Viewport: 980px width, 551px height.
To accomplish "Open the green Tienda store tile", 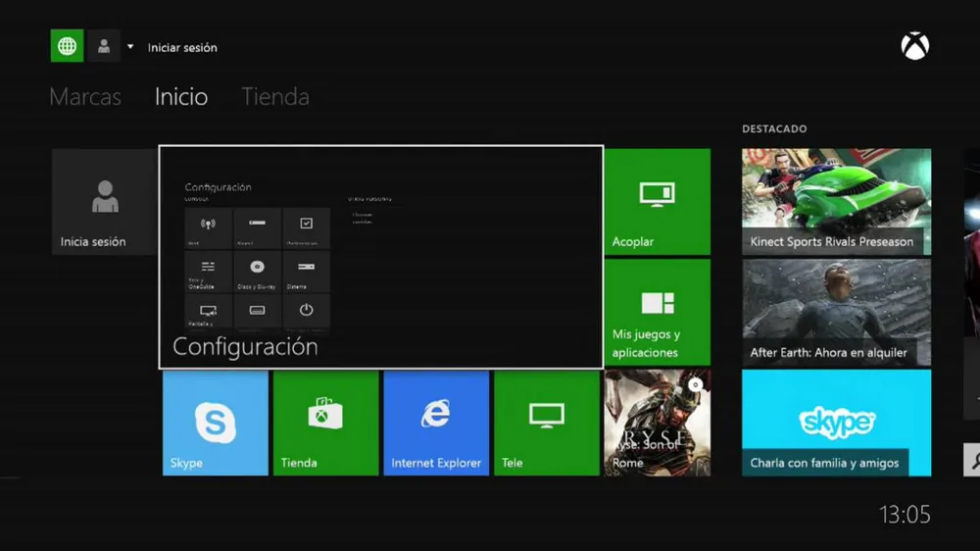I will pos(325,423).
